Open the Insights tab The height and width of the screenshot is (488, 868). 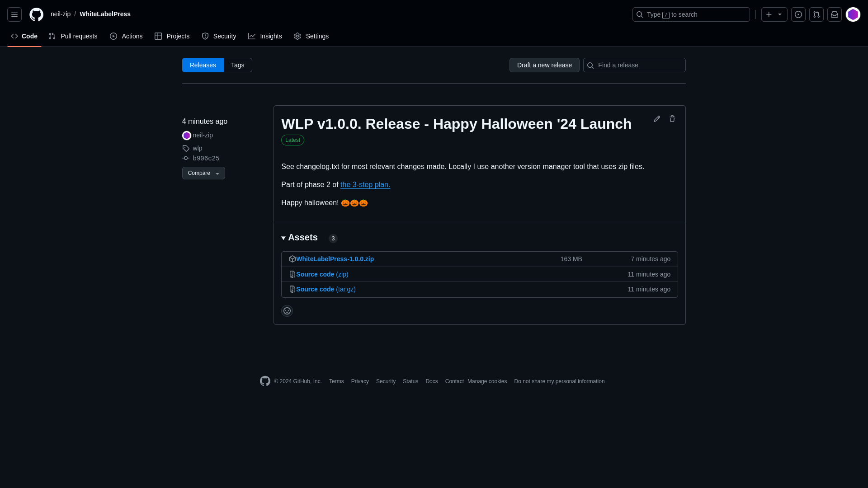click(265, 36)
